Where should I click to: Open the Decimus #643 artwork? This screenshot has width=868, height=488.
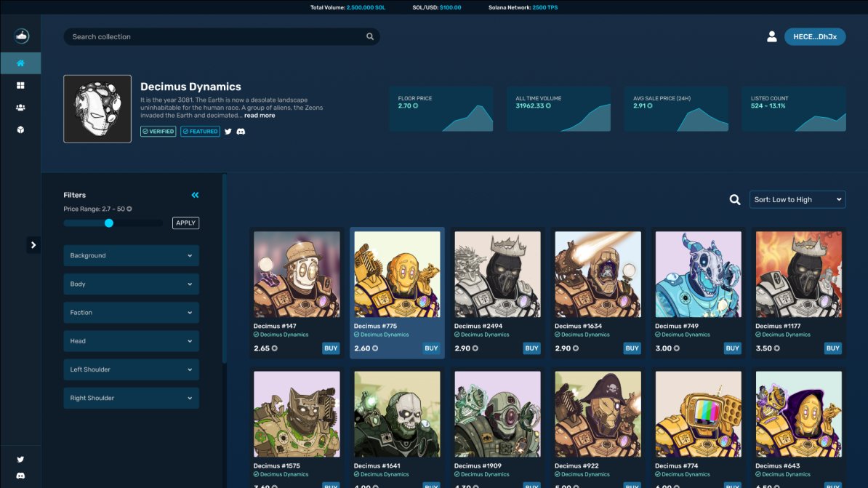[x=799, y=415]
